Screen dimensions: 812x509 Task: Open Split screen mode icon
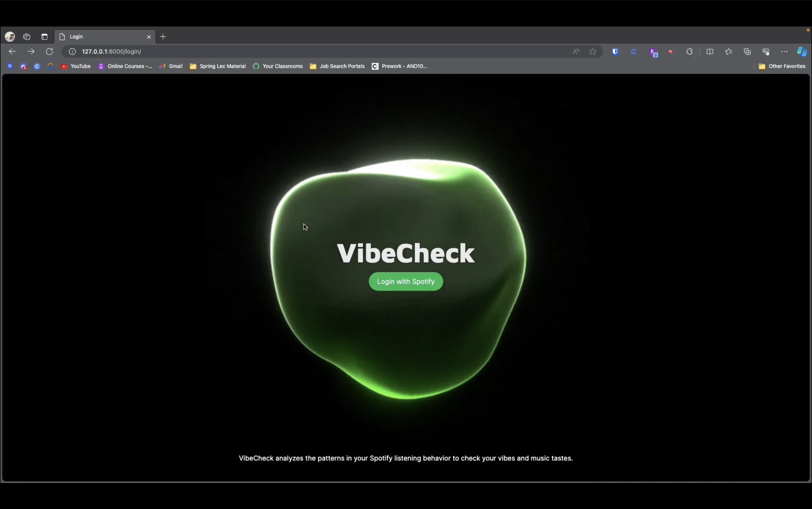click(710, 51)
